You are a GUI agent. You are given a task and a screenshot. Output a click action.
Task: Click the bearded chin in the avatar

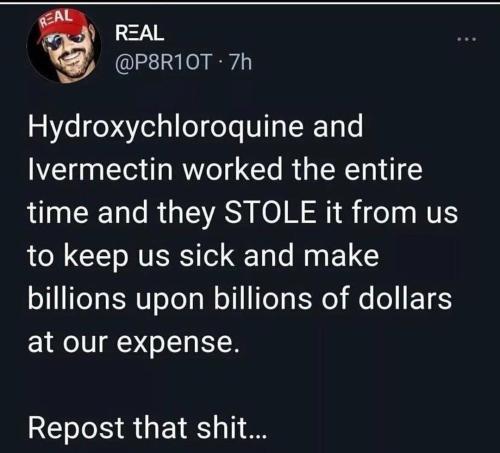point(71,73)
